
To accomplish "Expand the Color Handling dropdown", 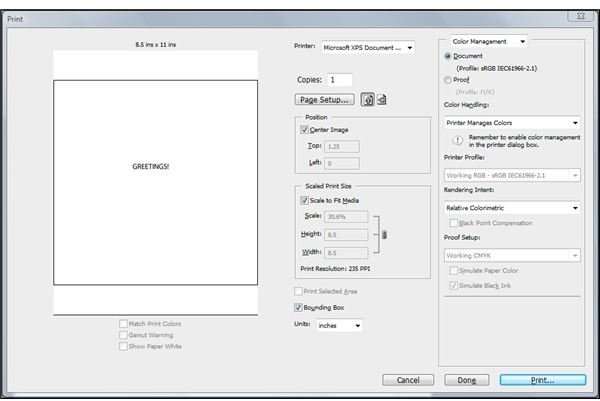I will click(x=511, y=122).
